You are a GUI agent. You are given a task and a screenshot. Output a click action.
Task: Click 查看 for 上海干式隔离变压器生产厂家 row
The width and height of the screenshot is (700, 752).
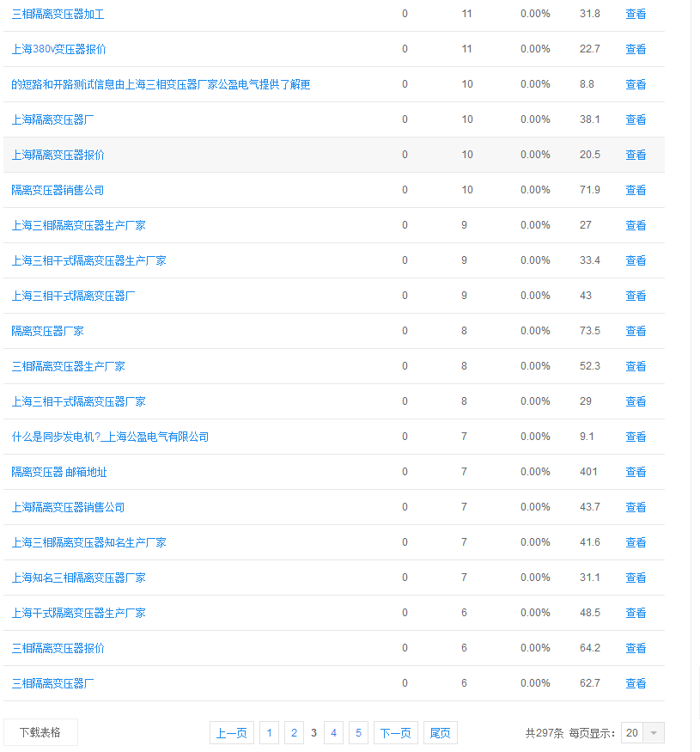(x=636, y=614)
